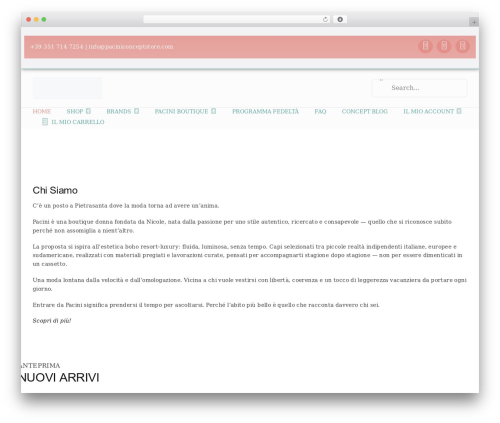Click the ANTEPRIMA label
The image size is (500, 423).
[41, 366]
